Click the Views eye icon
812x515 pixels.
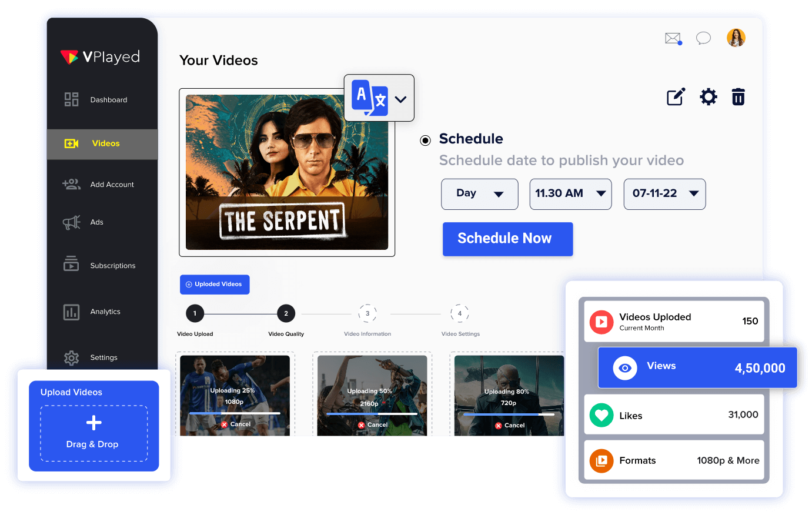623,367
